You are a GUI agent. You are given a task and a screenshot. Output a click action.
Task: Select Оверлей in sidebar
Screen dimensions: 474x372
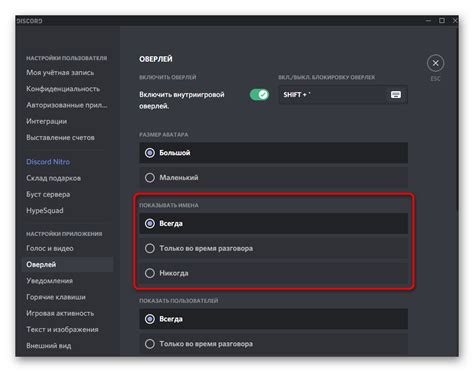pos(68,265)
